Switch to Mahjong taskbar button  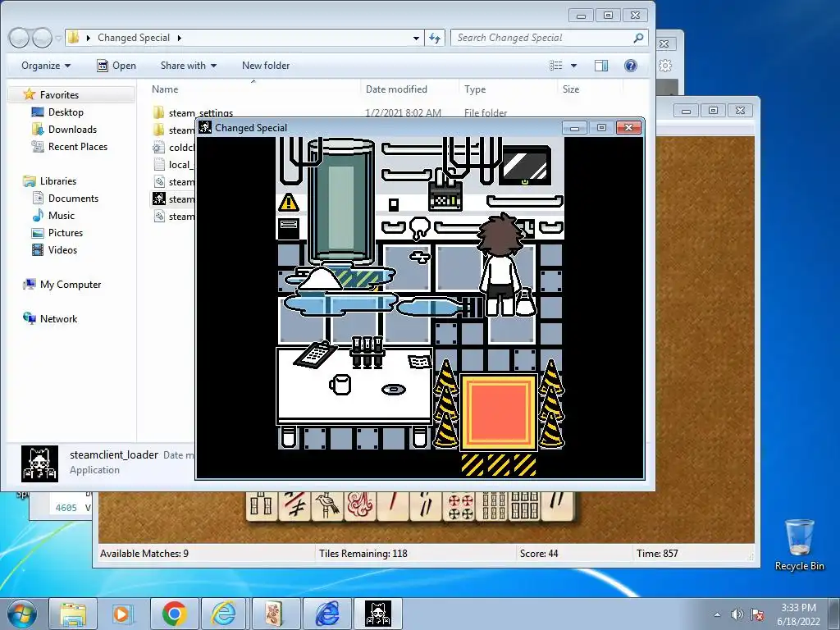click(276, 614)
